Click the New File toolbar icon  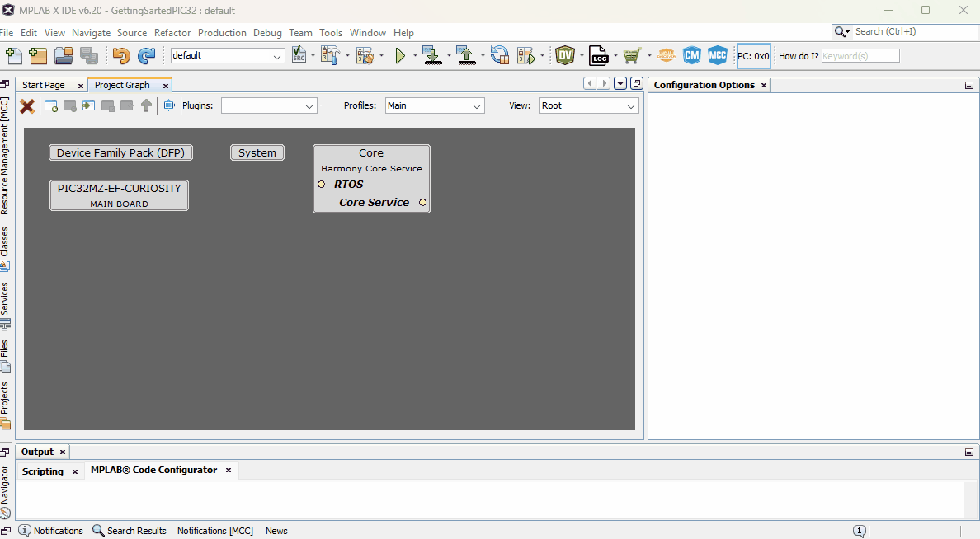(x=14, y=55)
